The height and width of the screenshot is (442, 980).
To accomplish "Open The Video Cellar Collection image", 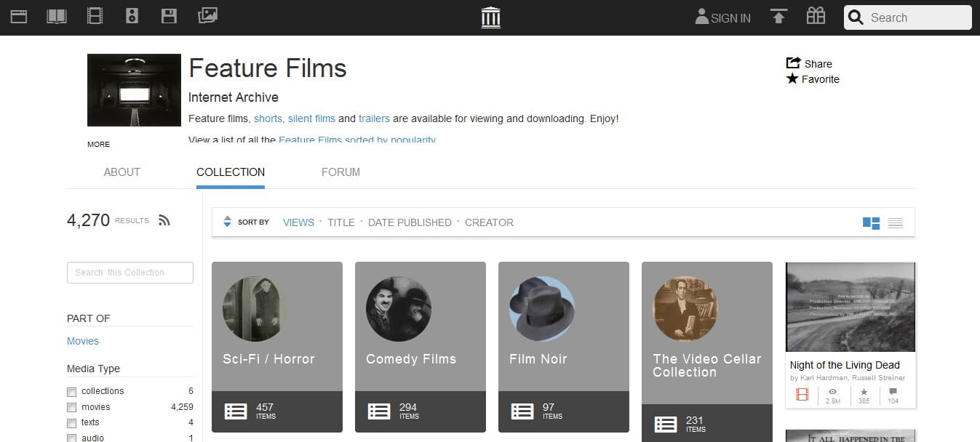I will click(685, 309).
